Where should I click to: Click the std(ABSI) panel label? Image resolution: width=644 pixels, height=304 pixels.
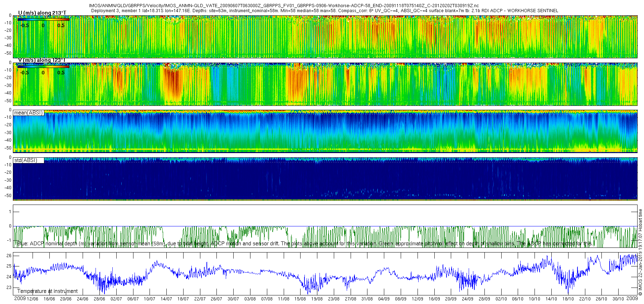tap(26, 160)
